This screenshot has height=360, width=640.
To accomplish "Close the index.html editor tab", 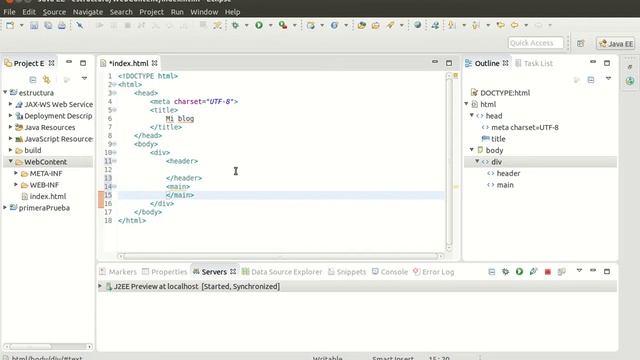I will point(154,63).
